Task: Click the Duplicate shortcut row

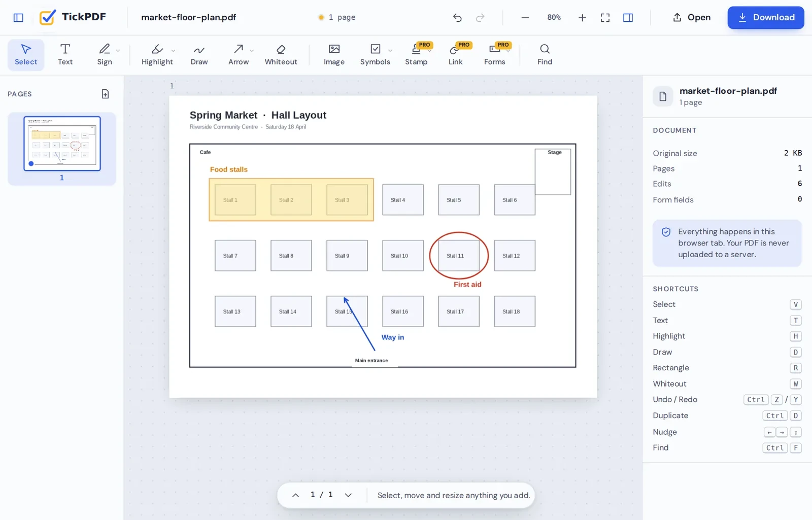Action: [727, 415]
